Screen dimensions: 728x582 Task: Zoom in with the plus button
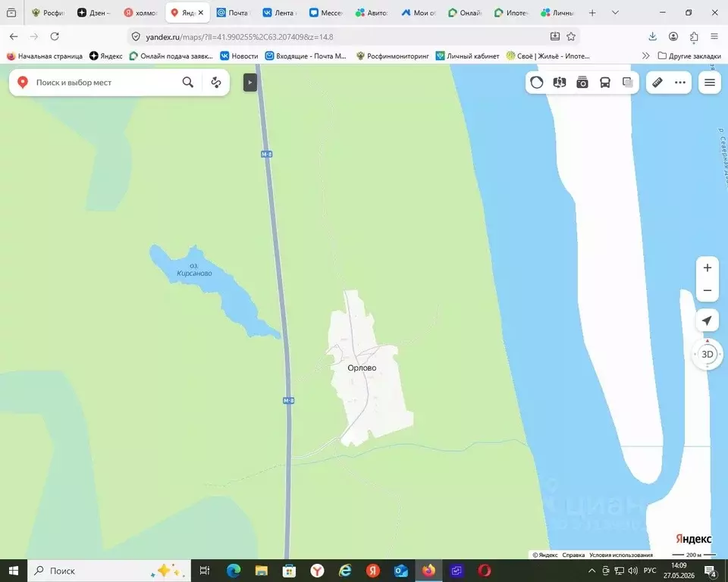(707, 268)
